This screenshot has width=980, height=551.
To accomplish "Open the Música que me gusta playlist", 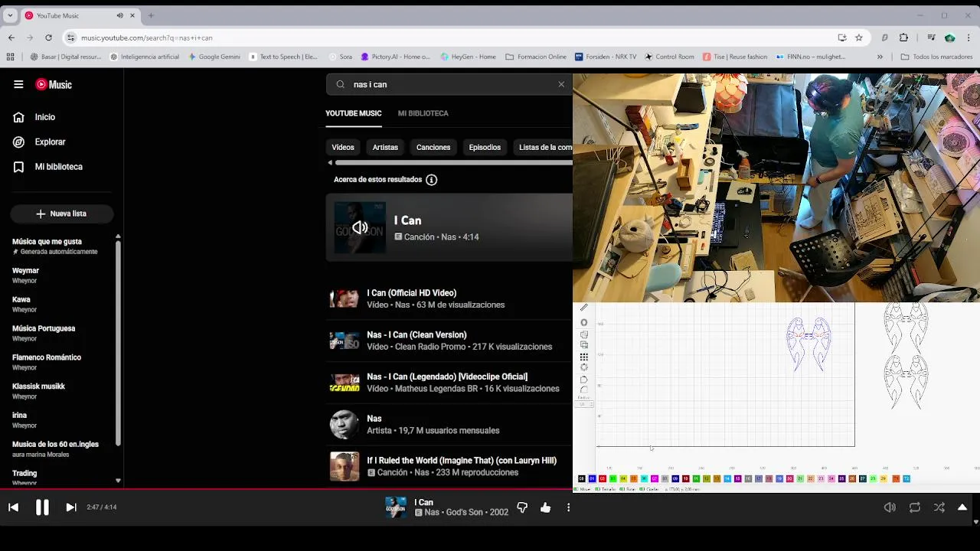I will 55,246.
